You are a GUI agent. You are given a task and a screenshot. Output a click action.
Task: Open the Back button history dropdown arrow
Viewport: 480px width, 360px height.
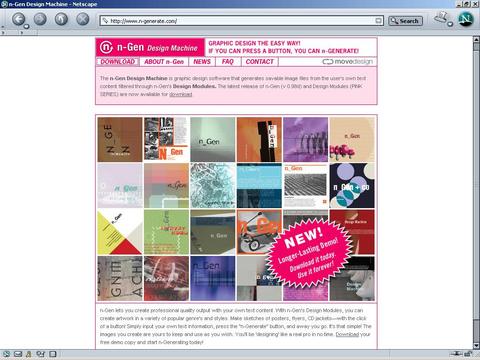(26, 26)
